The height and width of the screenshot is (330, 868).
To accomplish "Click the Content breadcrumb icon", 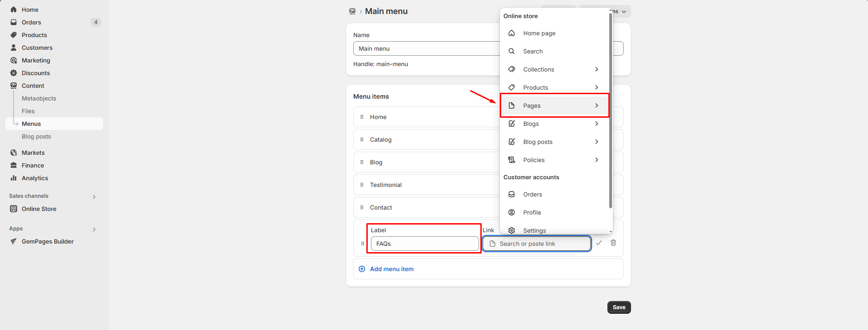I will 352,11.
